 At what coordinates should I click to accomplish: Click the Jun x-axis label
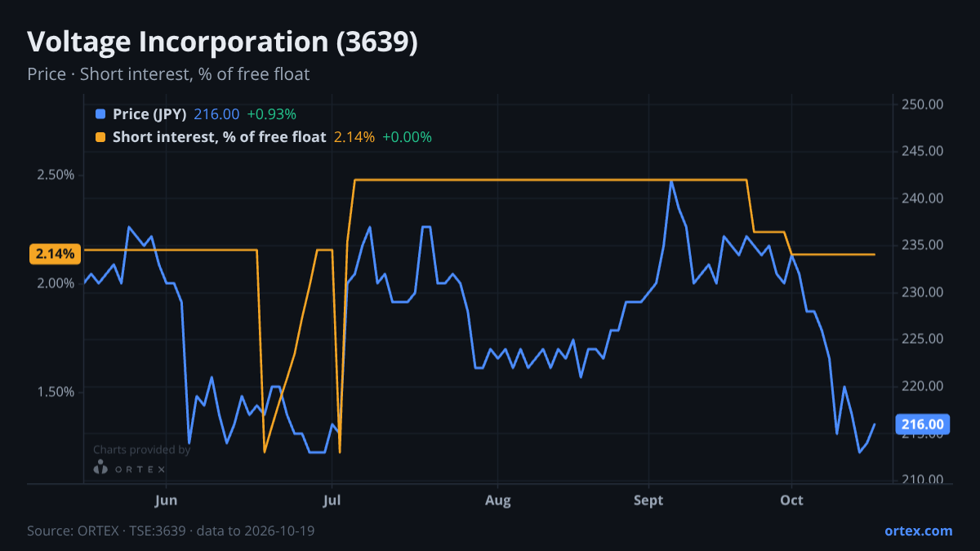(x=166, y=500)
